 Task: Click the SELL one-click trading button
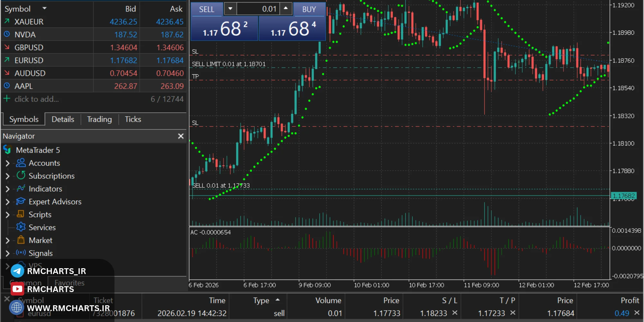point(207,9)
